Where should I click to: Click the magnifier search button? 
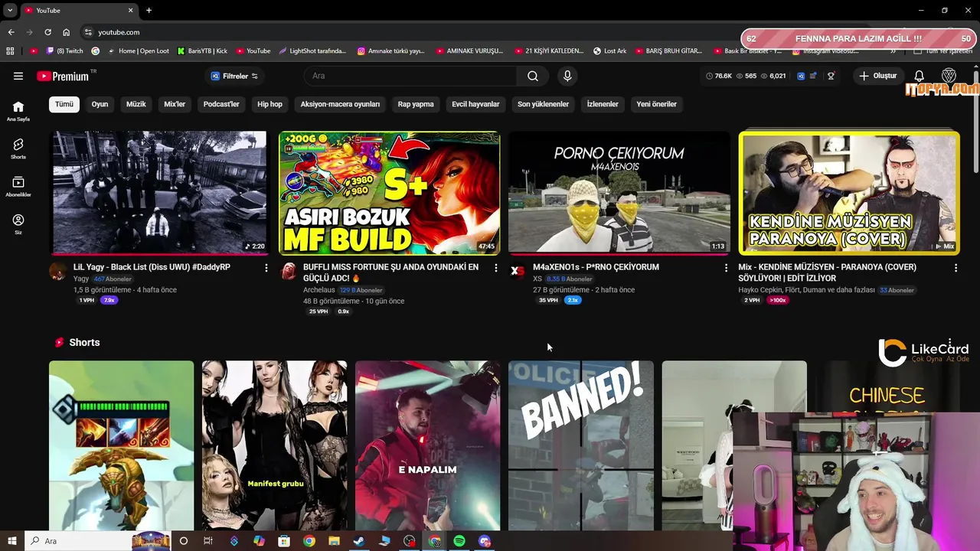pos(533,76)
